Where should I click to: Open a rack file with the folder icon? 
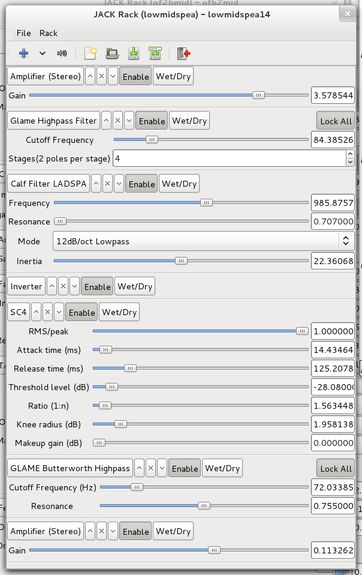pyautogui.click(x=112, y=54)
